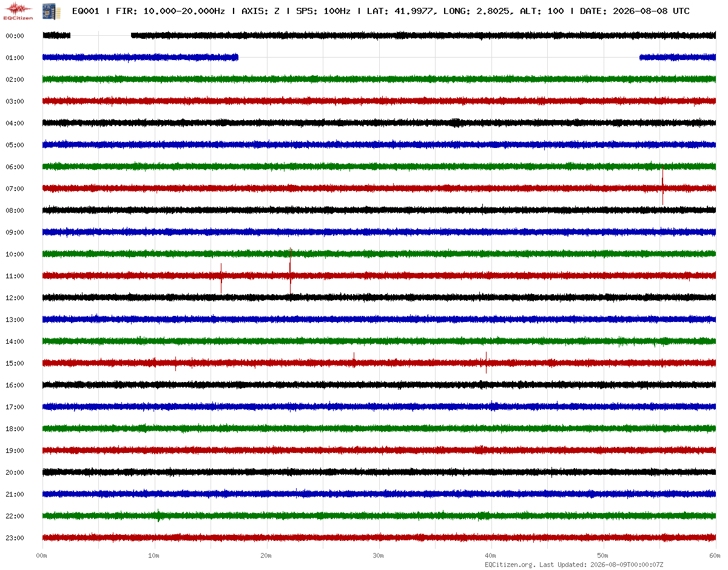Click the 10:00 hour row label
This screenshot has height=570, width=728.
coord(15,254)
